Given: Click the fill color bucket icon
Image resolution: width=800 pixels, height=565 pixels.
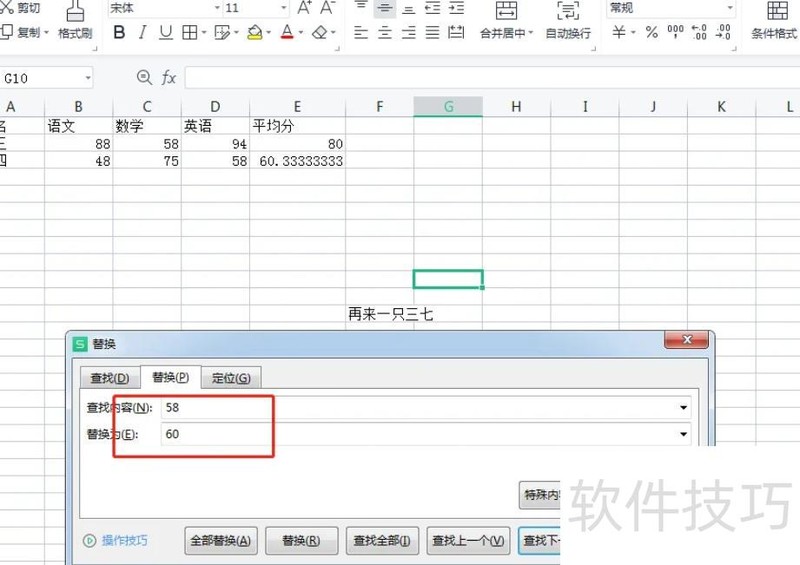Looking at the screenshot, I should [x=254, y=33].
